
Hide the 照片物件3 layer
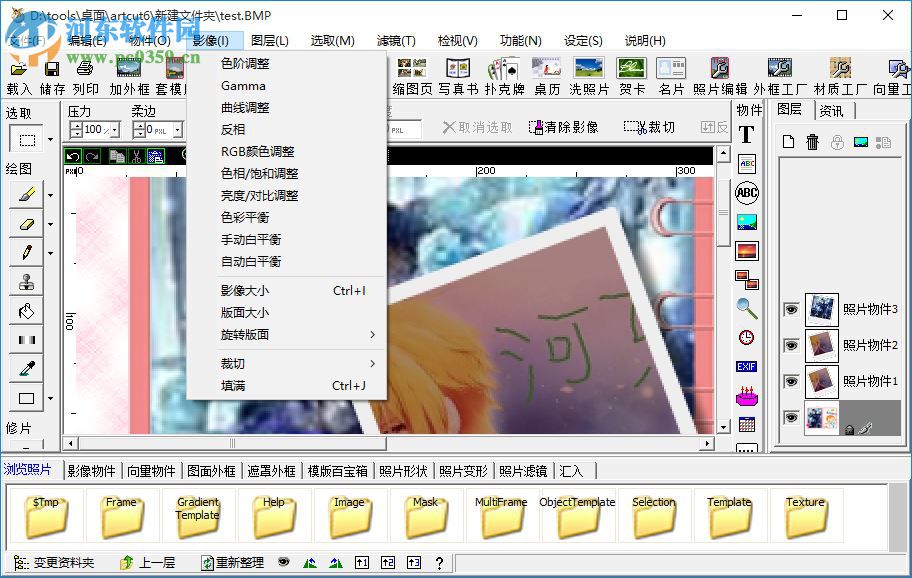click(x=791, y=310)
